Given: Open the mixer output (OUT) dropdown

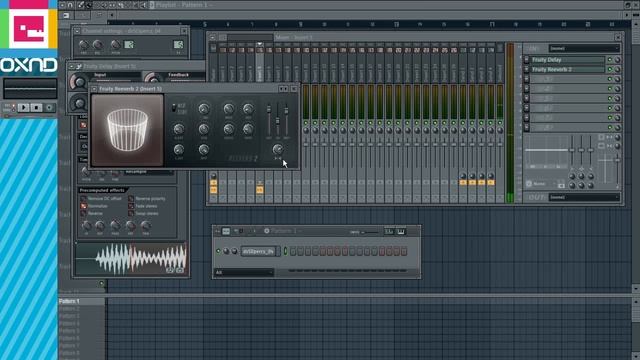Looking at the screenshot, I should click(x=584, y=197).
